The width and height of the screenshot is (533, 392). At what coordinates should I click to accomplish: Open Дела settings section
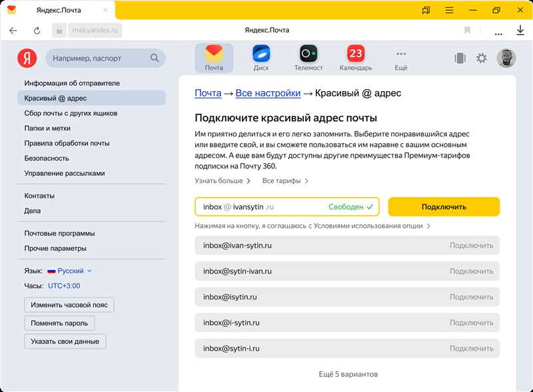point(32,210)
